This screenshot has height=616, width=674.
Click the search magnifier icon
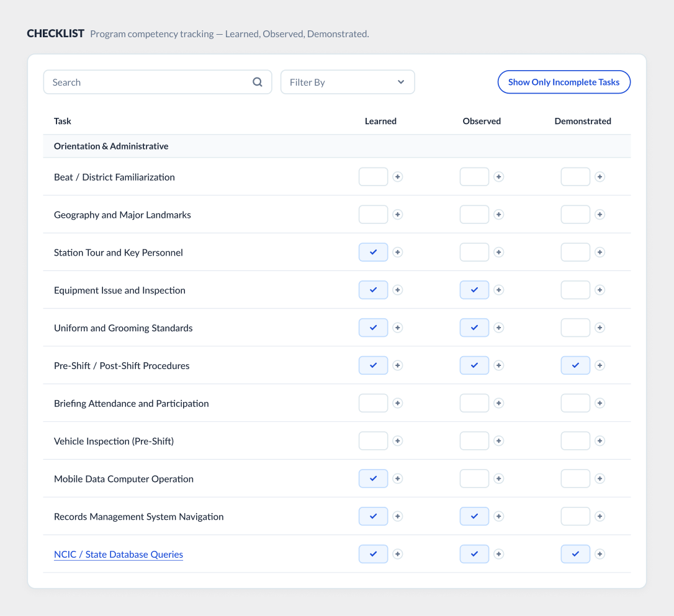tap(257, 82)
